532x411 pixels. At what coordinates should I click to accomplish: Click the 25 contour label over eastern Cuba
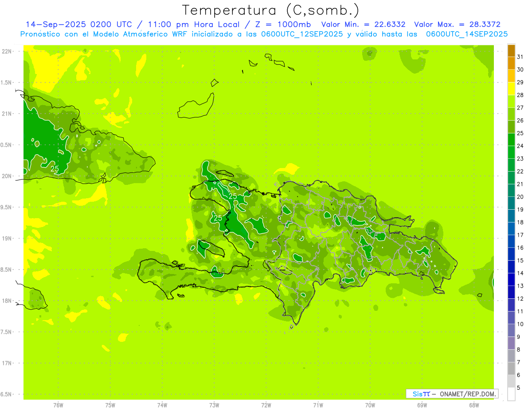click(x=55, y=169)
